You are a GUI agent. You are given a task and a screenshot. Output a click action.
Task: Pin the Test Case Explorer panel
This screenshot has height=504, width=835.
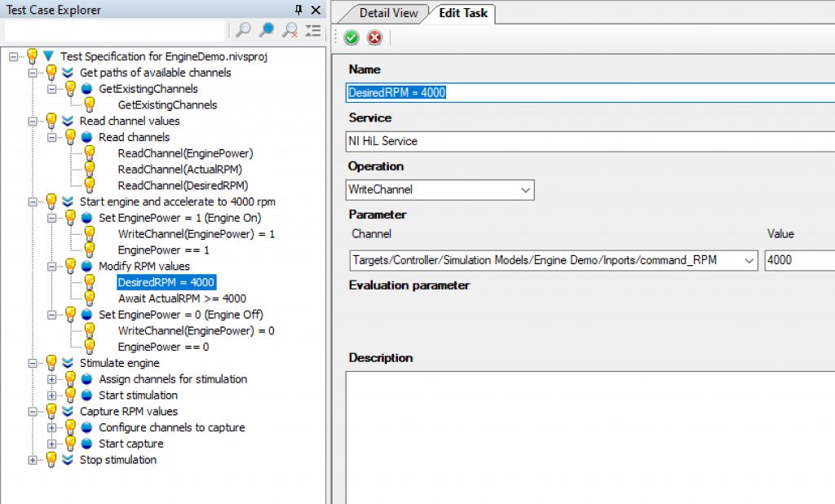click(298, 10)
